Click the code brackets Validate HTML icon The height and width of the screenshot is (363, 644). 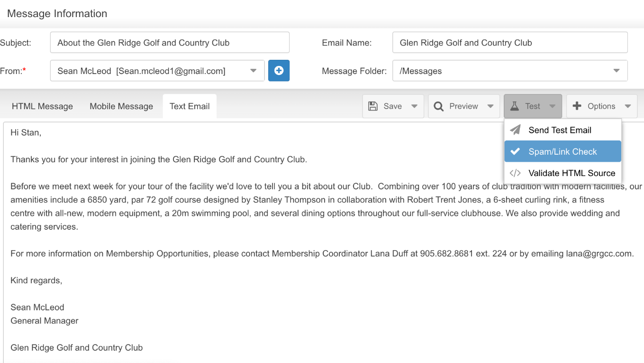pyautogui.click(x=515, y=173)
